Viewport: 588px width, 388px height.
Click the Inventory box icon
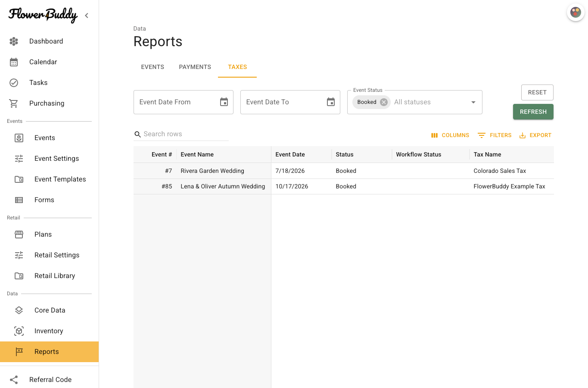coord(19,331)
